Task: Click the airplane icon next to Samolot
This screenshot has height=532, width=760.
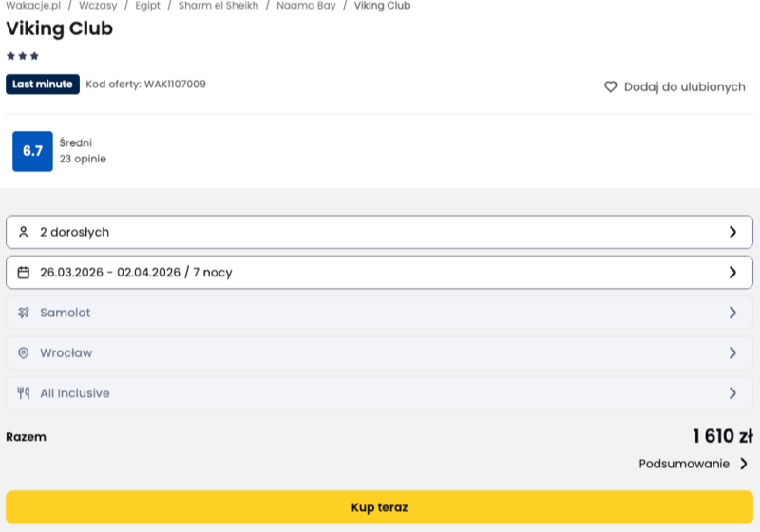Action: 24,313
